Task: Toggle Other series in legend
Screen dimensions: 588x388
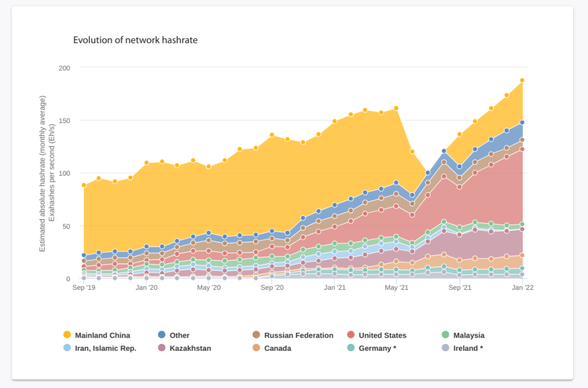Action: (x=173, y=335)
